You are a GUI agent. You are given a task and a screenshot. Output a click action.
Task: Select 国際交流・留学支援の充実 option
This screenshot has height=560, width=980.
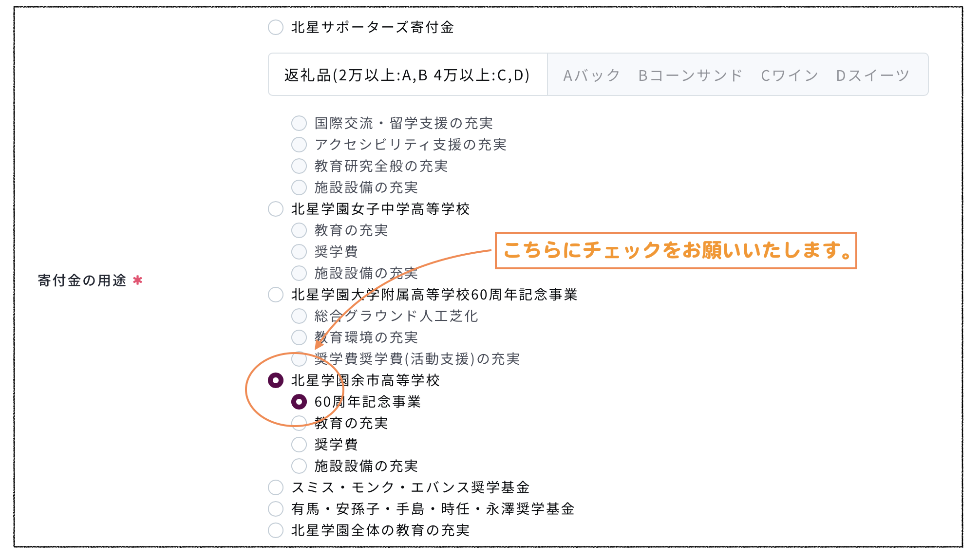299,123
